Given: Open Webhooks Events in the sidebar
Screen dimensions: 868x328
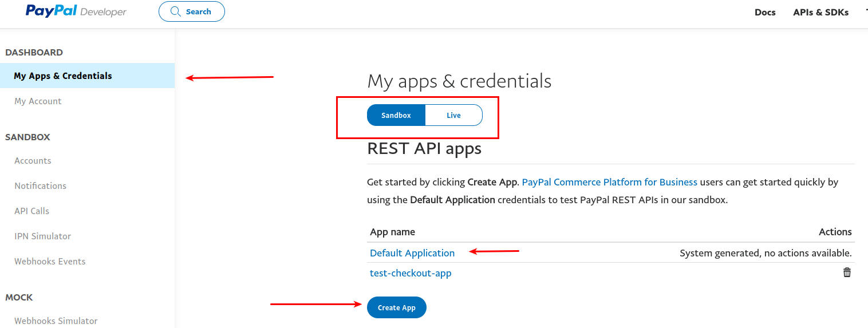Looking at the screenshot, I should [50, 261].
